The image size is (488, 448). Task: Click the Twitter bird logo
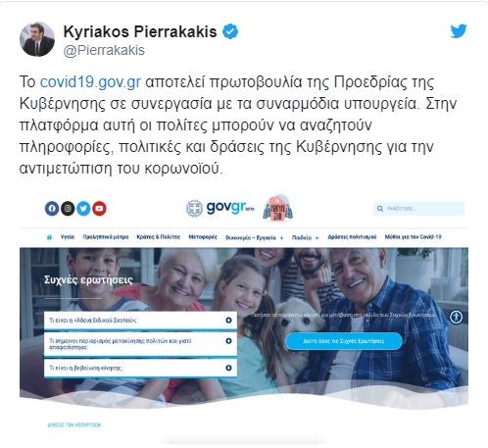pyautogui.click(x=459, y=31)
